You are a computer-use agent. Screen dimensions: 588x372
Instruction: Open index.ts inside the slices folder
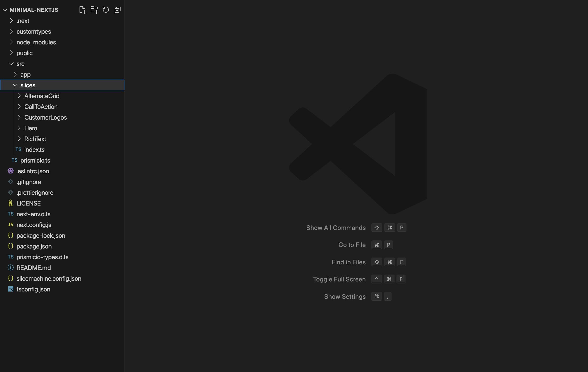click(34, 149)
